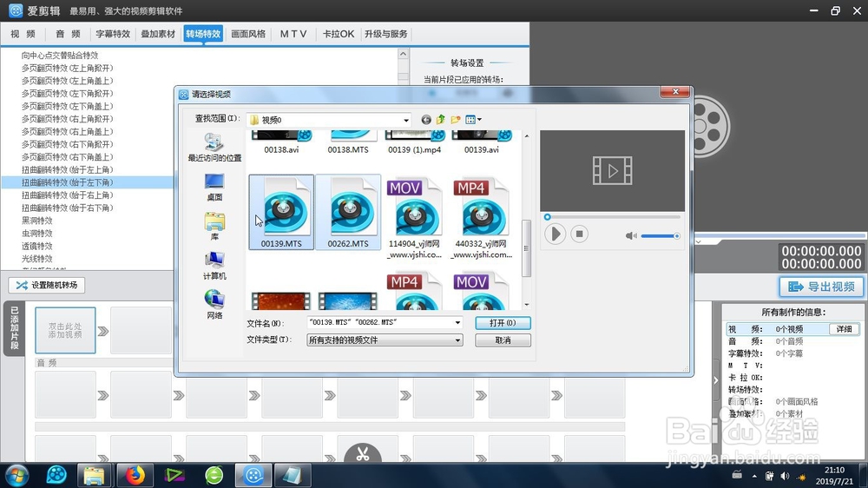Click 设置随机转场 button
The width and height of the screenshot is (868, 488).
47,286
